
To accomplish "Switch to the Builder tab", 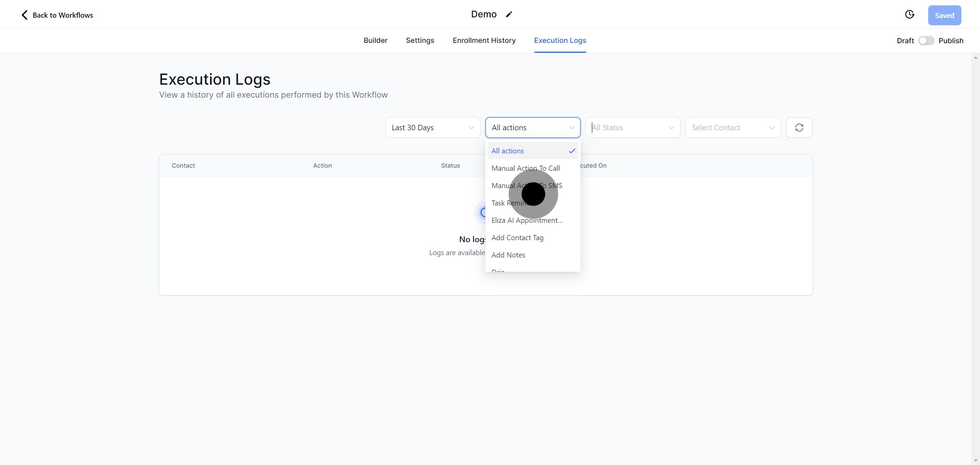I will pyautogui.click(x=375, y=40).
